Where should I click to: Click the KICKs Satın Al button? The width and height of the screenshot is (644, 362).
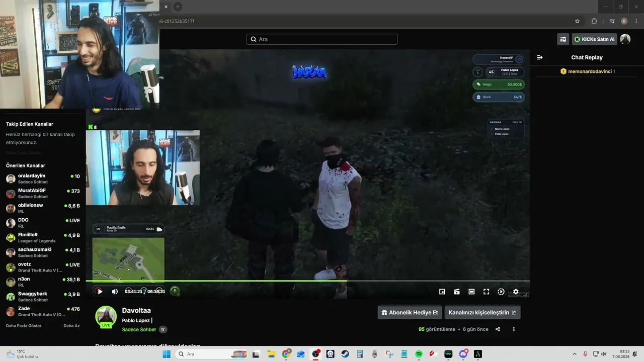[x=595, y=39]
